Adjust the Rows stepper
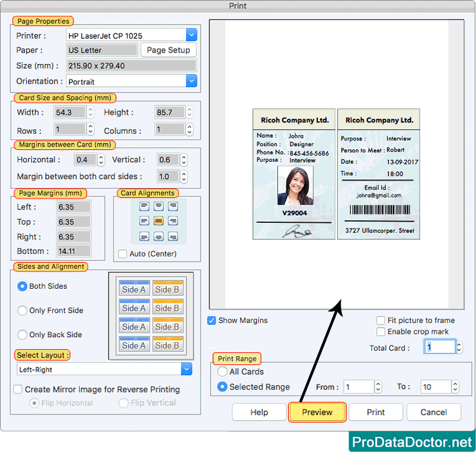 [91, 129]
